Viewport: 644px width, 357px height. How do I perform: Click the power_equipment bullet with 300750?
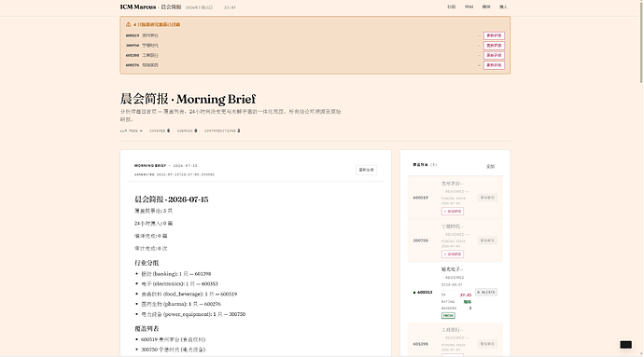pos(193,314)
